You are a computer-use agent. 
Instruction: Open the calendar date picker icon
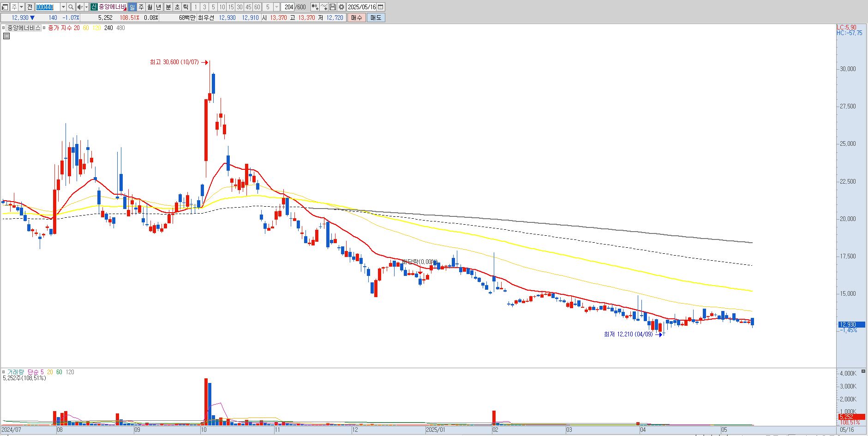pyautogui.click(x=381, y=7)
